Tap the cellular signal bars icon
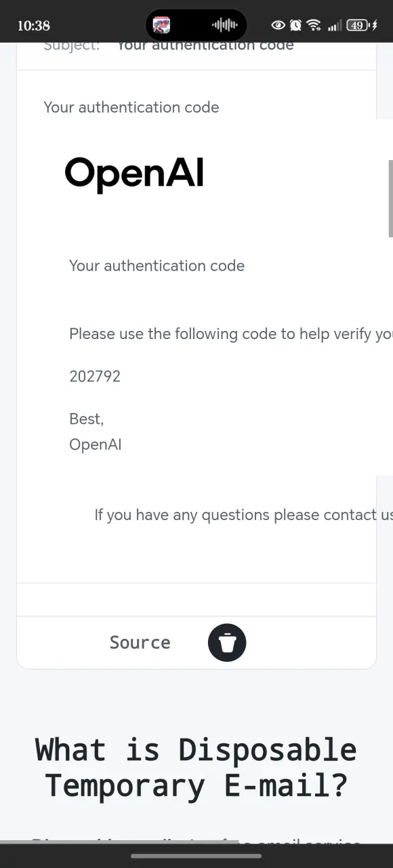Screen dimensions: 393x868 pos(334,26)
